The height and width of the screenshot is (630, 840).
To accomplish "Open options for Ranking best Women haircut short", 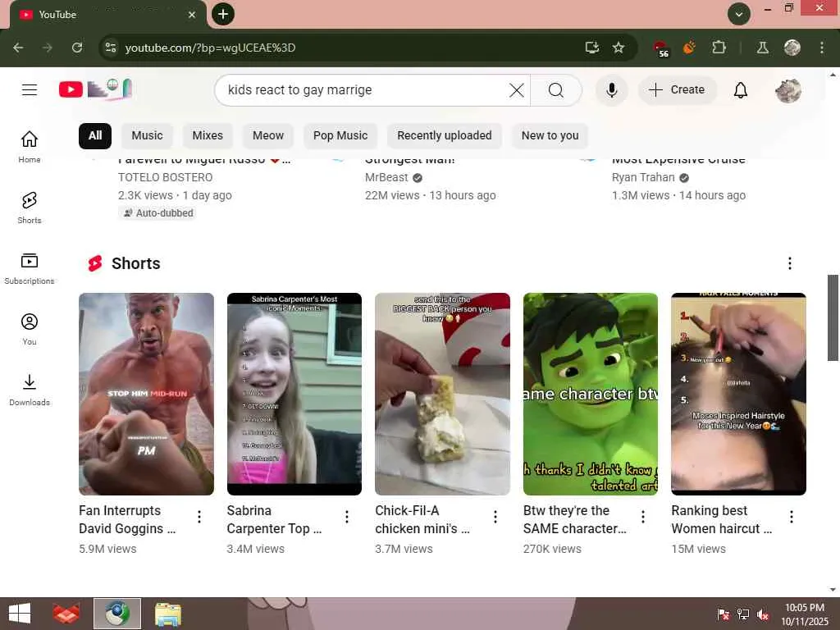I will pyautogui.click(x=792, y=517).
